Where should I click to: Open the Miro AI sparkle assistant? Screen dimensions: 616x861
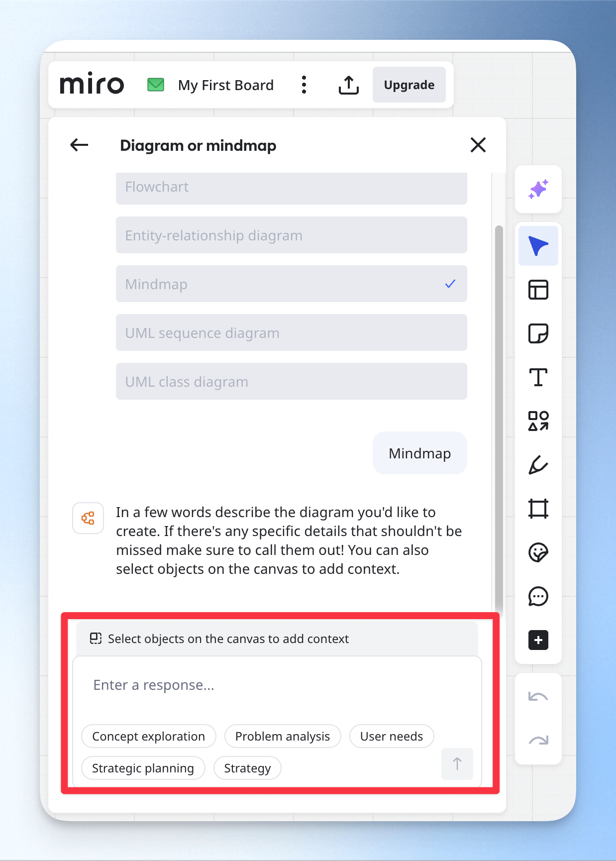click(x=538, y=189)
